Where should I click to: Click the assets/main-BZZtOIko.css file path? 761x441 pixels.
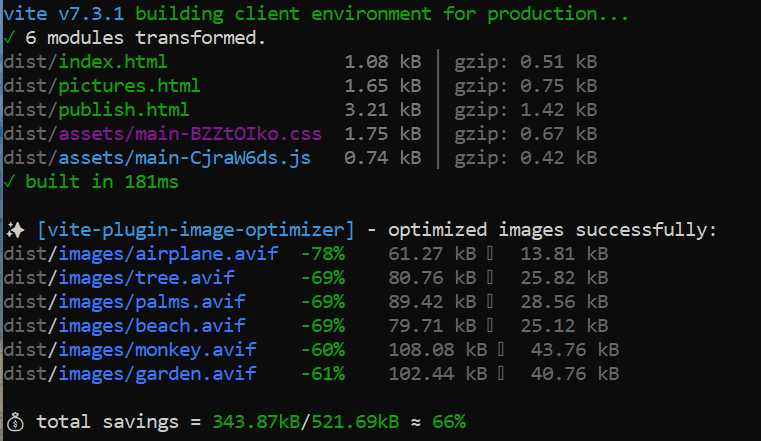click(x=190, y=134)
